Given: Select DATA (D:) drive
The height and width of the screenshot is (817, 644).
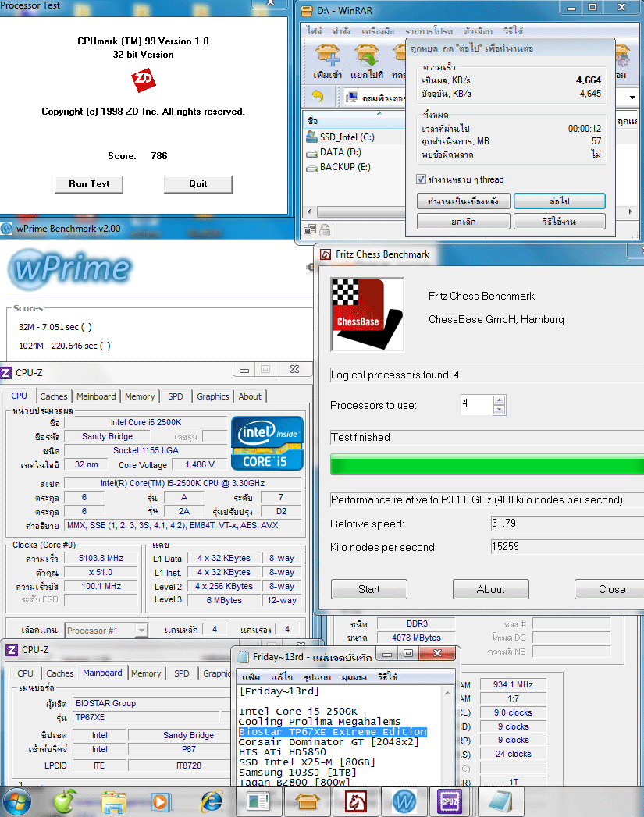Looking at the screenshot, I should tap(333, 152).
